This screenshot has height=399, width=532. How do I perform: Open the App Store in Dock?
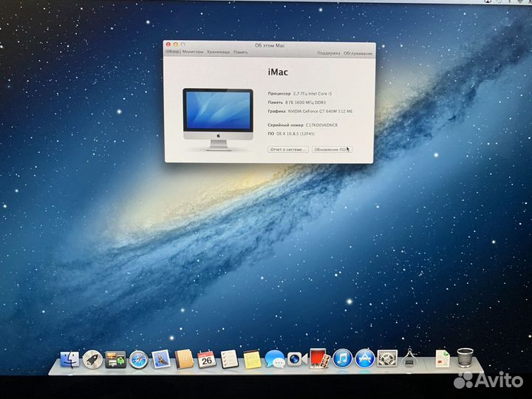tap(365, 358)
